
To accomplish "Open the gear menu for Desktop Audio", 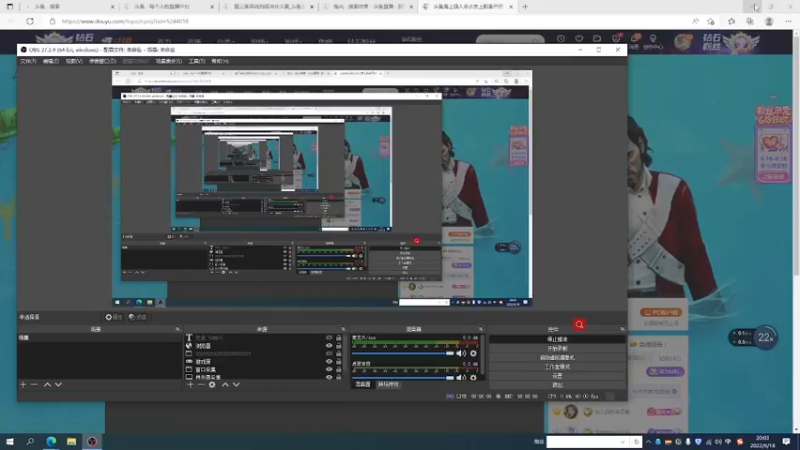I will pos(473,378).
